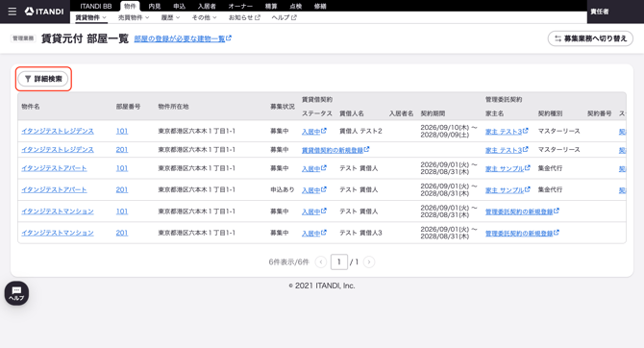Click 管理委託契約の新規登録 in マンション 101 row

[523, 211]
